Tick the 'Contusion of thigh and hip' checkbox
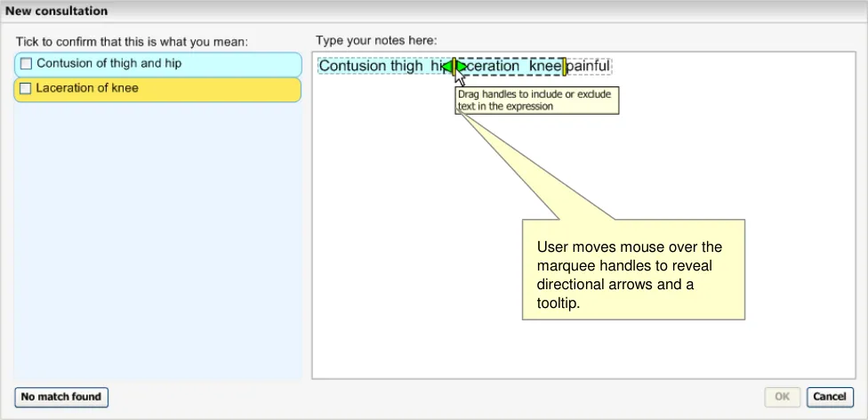This screenshot has width=868, height=420. coord(26,64)
